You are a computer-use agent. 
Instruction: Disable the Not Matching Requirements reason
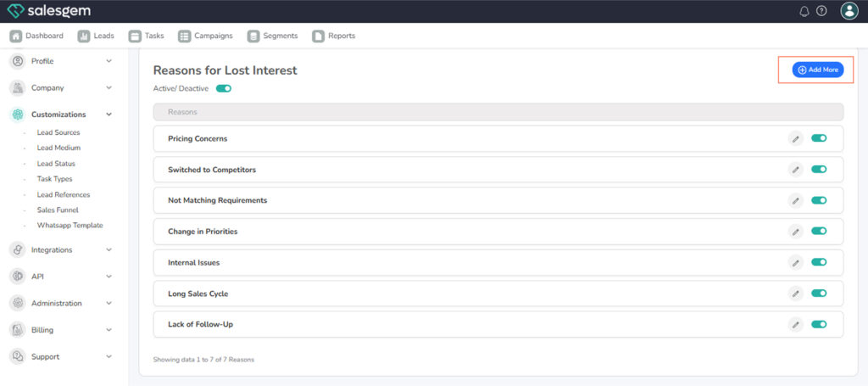click(x=819, y=200)
